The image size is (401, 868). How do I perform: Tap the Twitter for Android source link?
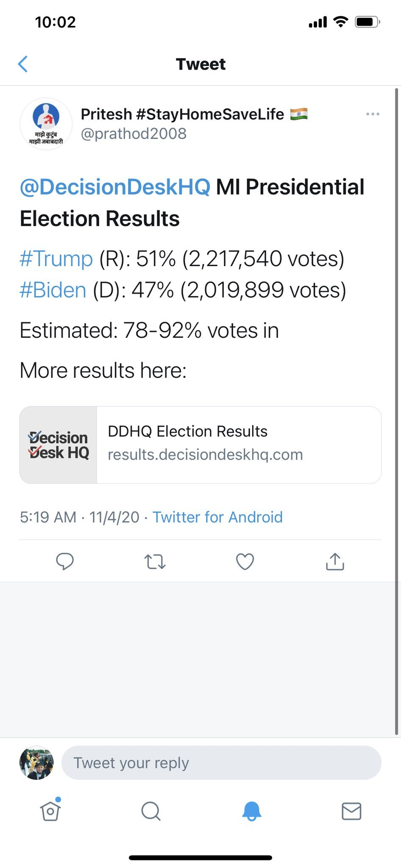217,517
